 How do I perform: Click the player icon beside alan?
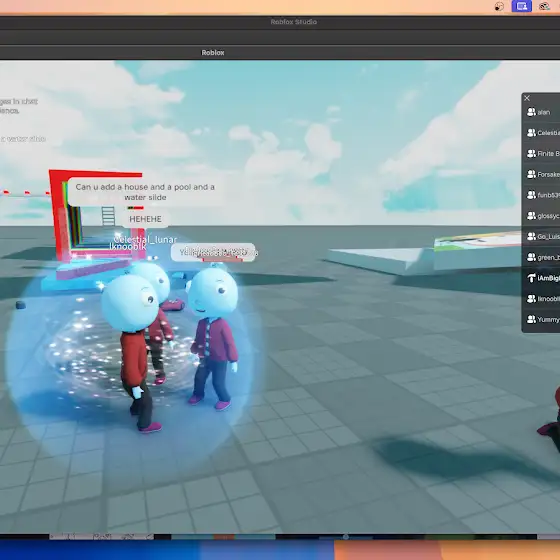point(531,112)
